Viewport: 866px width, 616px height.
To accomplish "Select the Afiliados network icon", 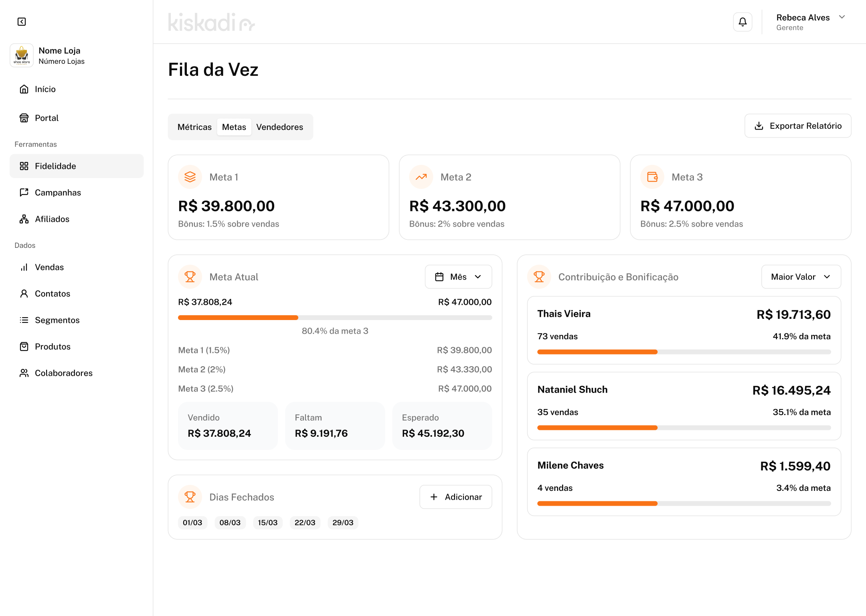I will (x=24, y=219).
